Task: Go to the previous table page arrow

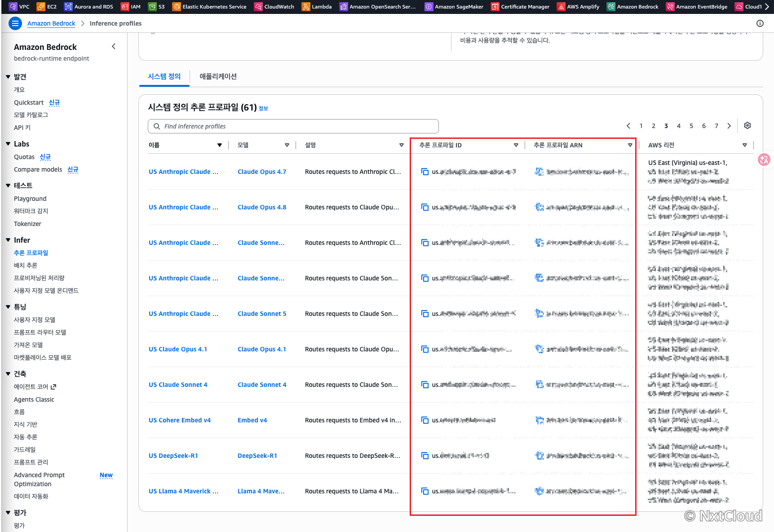Action: point(628,126)
